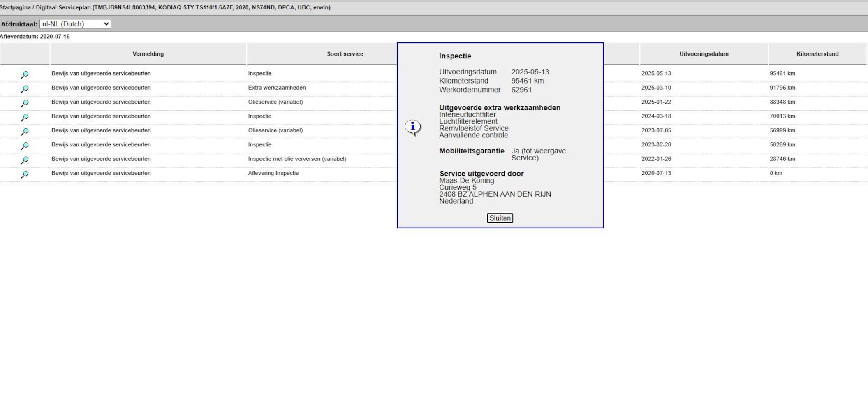View details of the 2025-01-22 Olieservice row
Viewport: 868px width, 395px height.
pos(25,103)
